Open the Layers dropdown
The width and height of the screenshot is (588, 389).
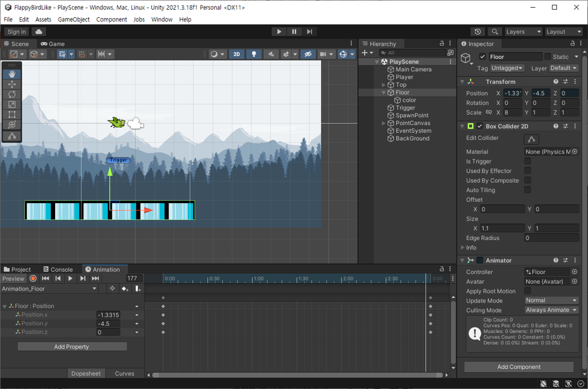pyautogui.click(x=524, y=32)
